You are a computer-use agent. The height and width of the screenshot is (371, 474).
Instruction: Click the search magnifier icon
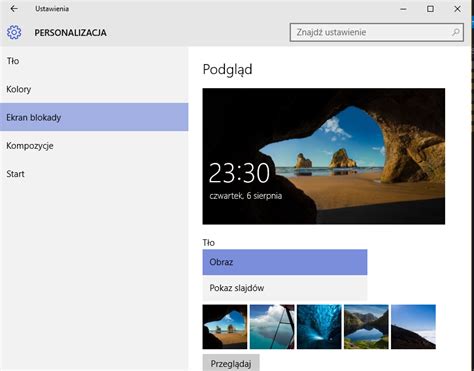[456, 32]
